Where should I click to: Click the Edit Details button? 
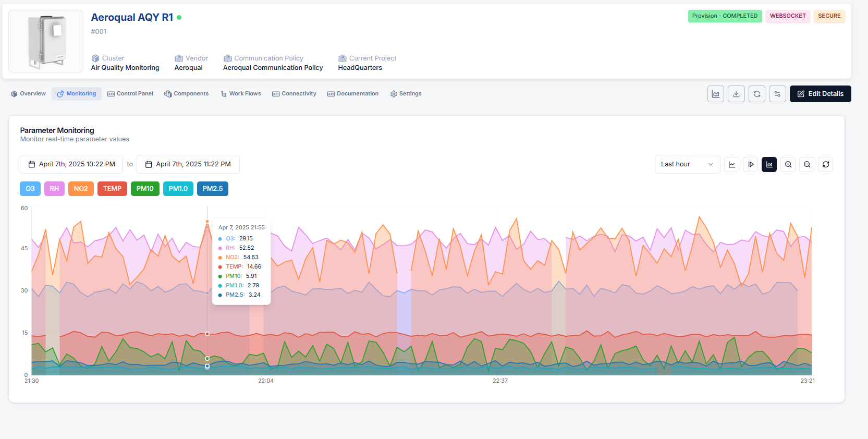click(820, 94)
